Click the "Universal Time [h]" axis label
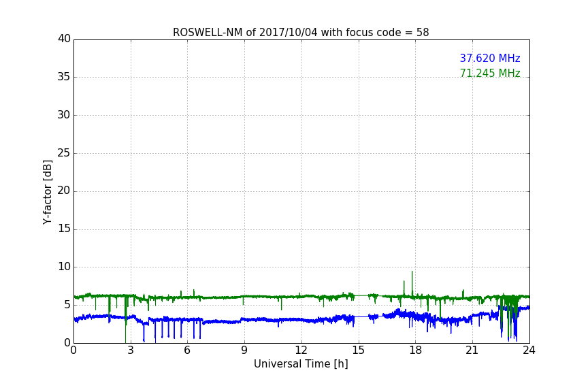Image resolution: width=588 pixels, height=392 pixels. point(301,364)
